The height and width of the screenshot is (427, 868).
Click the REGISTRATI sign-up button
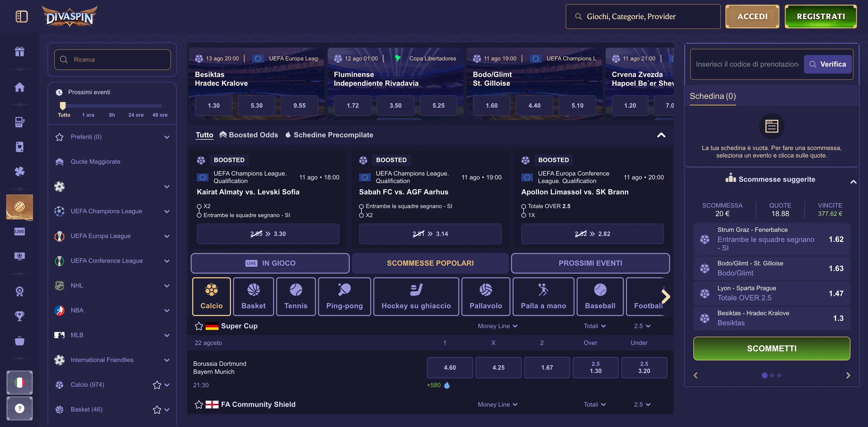[x=820, y=17]
